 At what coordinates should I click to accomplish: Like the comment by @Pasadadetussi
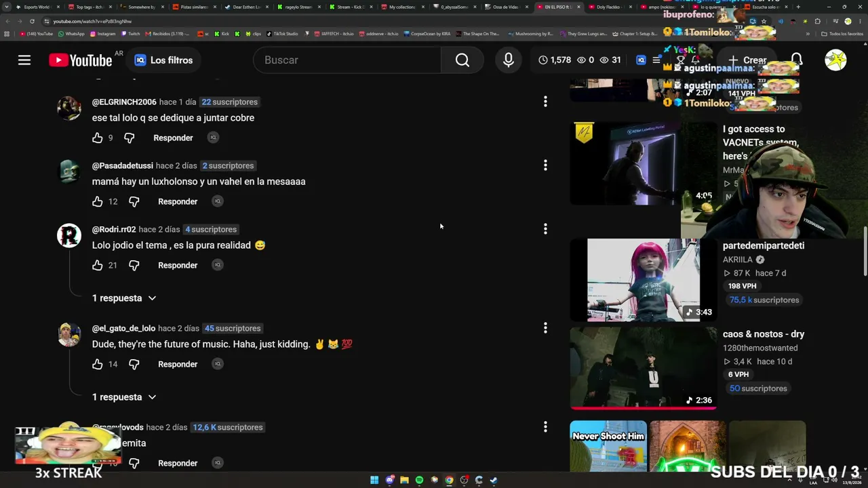click(98, 201)
